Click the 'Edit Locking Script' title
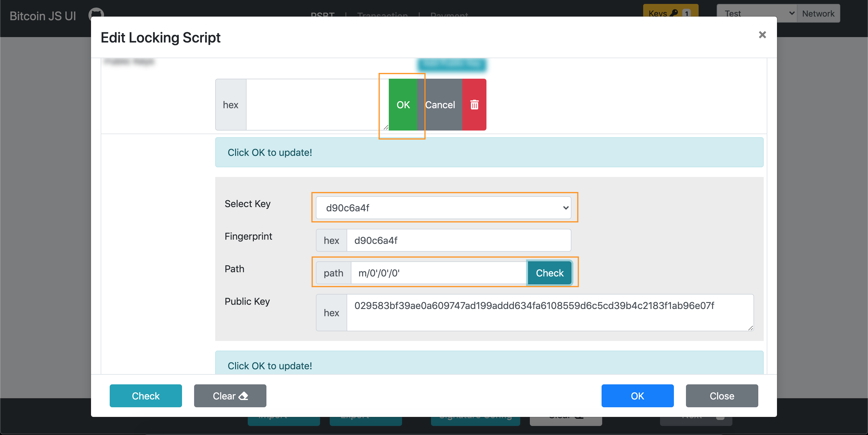Image resolution: width=868 pixels, height=435 pixels. pos(160,37)
